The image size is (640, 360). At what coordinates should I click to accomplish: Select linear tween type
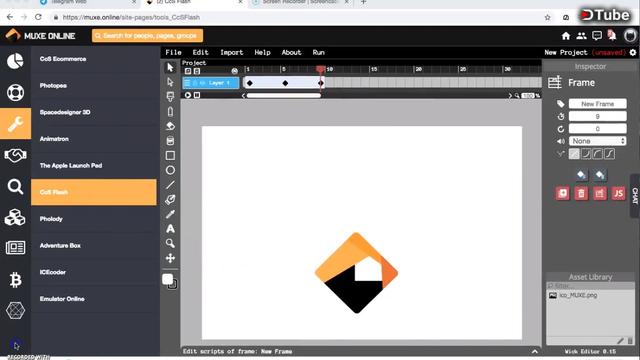click(574, 154)
